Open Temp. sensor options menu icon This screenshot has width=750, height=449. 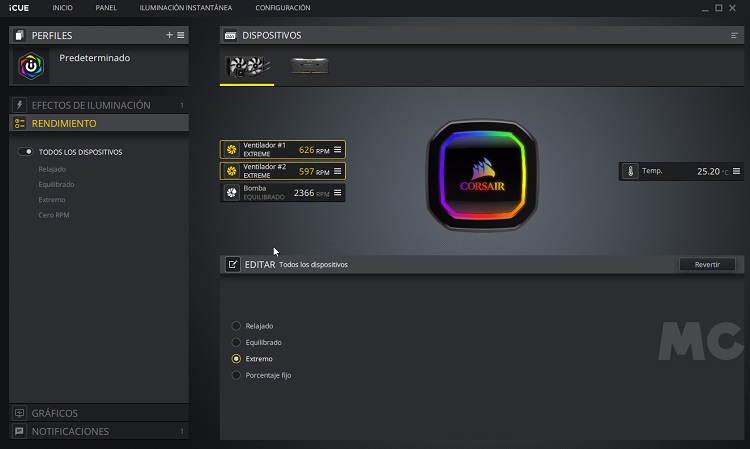[737, 171]
